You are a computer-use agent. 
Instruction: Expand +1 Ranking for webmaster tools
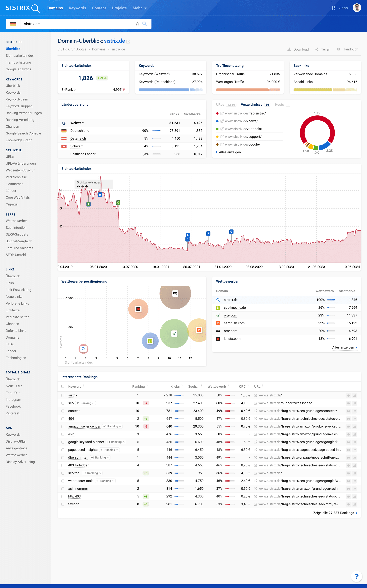point(105,481)
